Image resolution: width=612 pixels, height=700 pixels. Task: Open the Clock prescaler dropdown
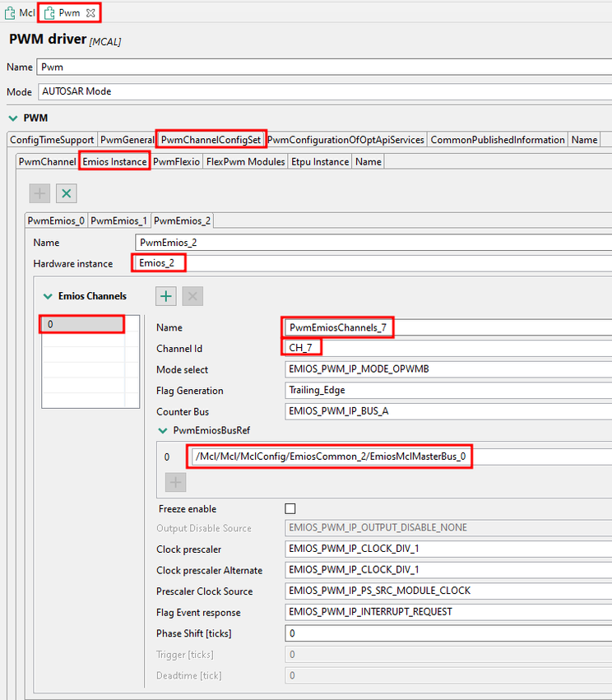pyautogui.click(x=448, y=549)
